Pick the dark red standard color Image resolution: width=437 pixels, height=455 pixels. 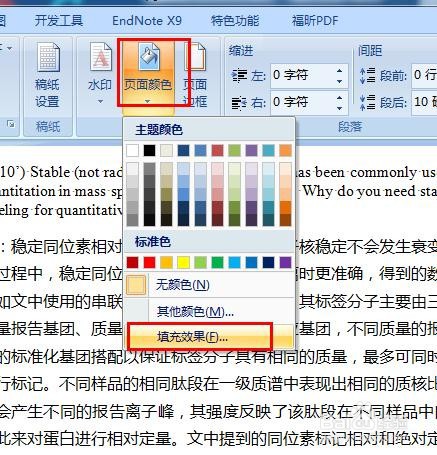133,262
